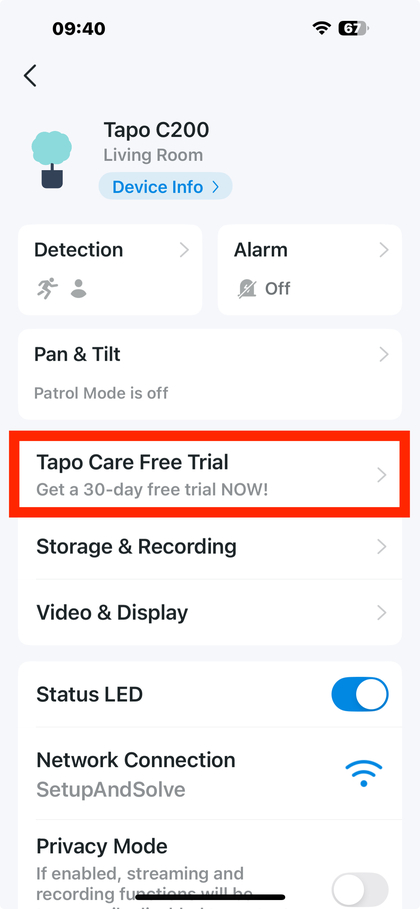Image resolution: width=420 pixels, height=909 pixels.
Task: Enable the Privacy Mode switch
Action: 360,890
